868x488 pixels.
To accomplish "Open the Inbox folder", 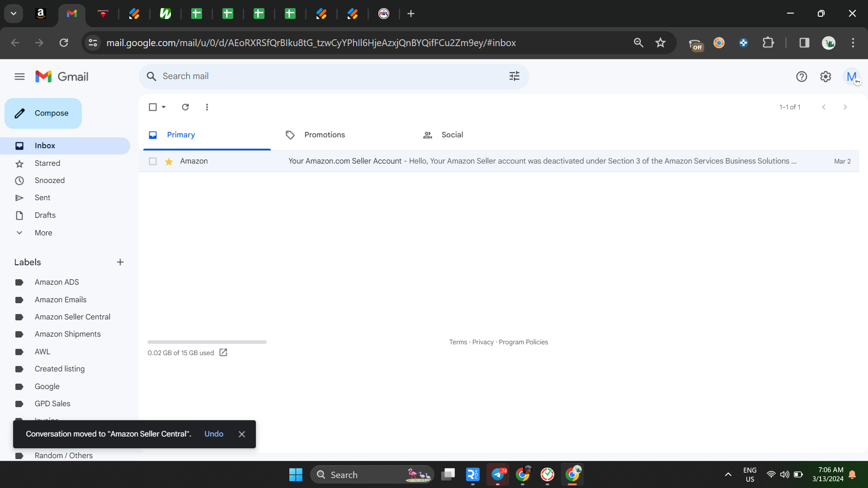I will [x=66, y=146].
